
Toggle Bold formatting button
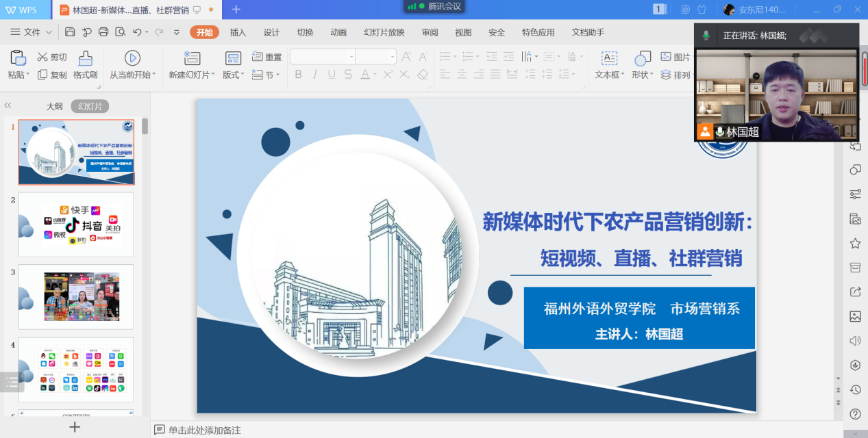[x=298, y=75]
